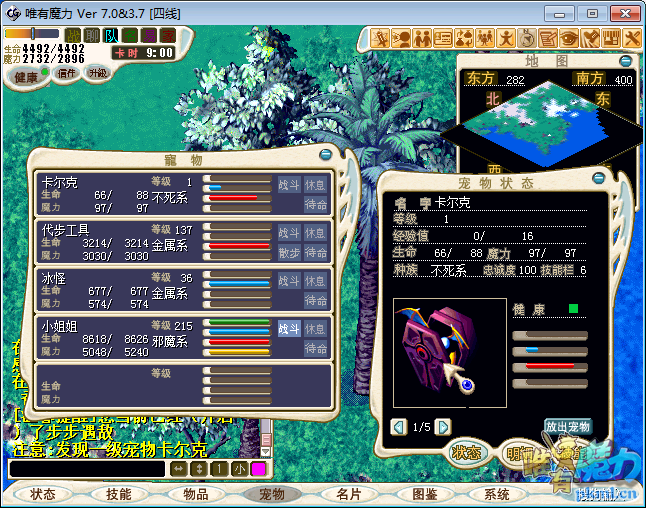The width and height of the screenshot is (646, 508).
Task: Click the single person action pose icon
Action: 506,39
